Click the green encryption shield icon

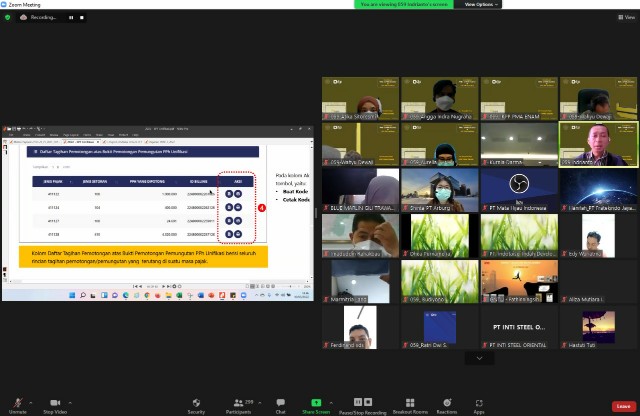coord(10,17)
